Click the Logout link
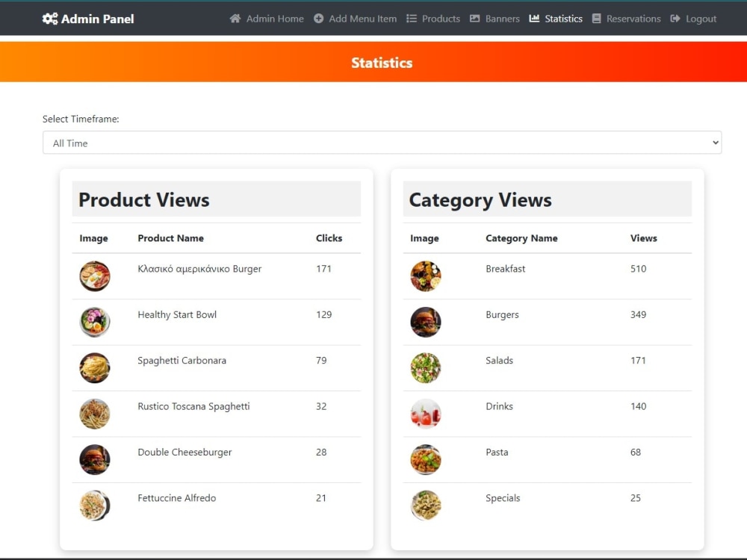This screenshot has width=747, height=560. [700, 19]
